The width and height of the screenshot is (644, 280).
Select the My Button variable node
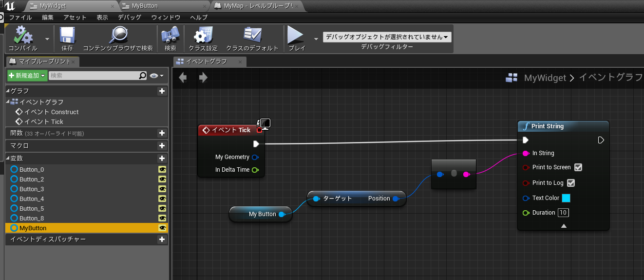click(261, 214)
